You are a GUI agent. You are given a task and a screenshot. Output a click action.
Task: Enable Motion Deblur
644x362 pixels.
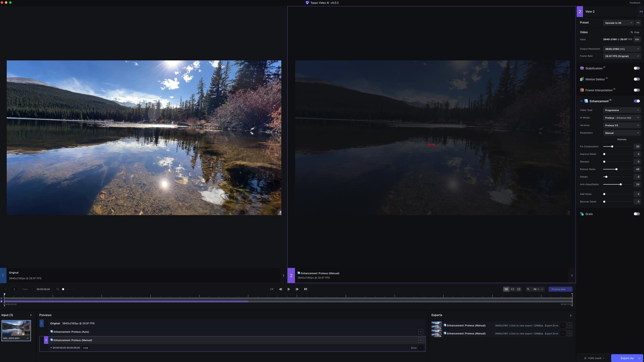pos(637,79)
